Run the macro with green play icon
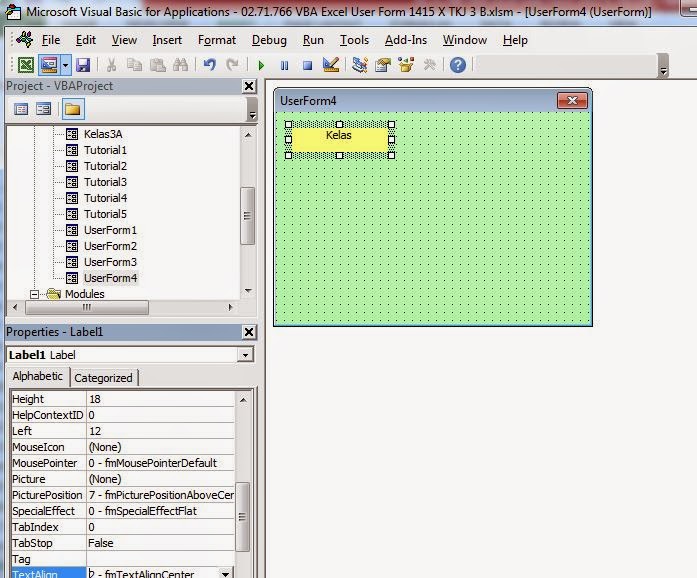This screenshot has width=697, height=578. 261,65
